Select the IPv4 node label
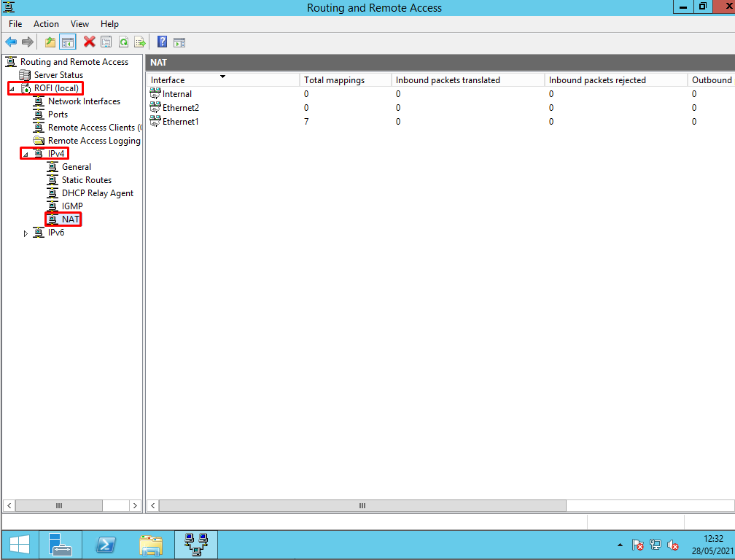 [x=55, y=154]
